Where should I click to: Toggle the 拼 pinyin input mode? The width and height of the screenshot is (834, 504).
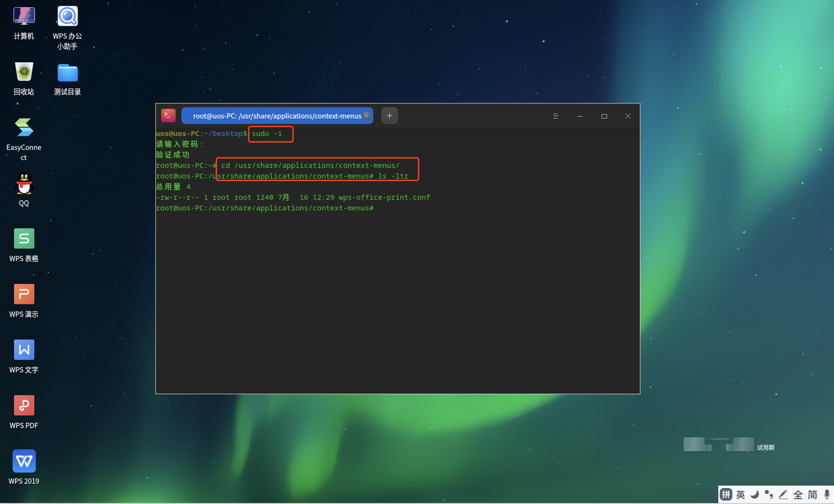pos(726,495)
